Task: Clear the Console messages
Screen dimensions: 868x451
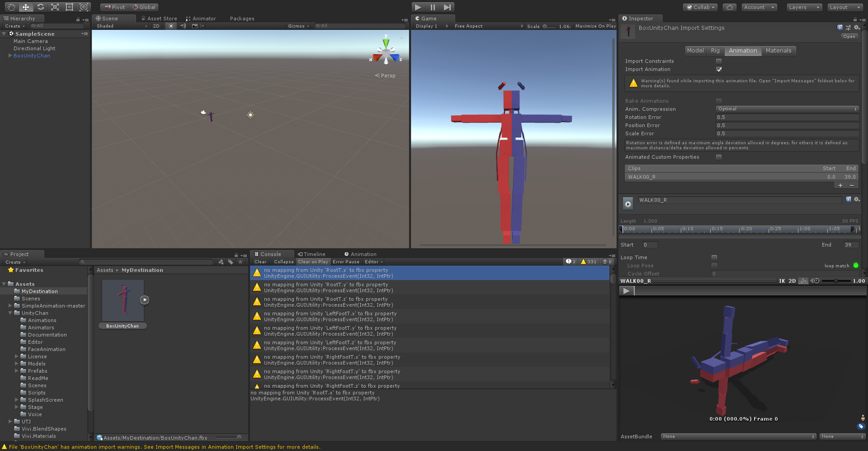Action: point(260,261)
